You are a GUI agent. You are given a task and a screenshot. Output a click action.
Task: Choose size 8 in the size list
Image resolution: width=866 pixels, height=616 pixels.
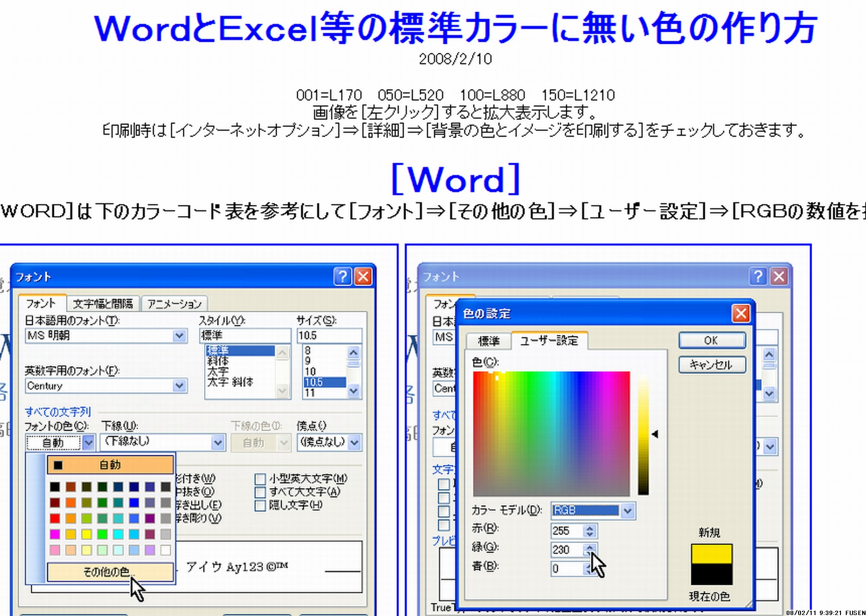pyautogui.click(x=308, y=350)
